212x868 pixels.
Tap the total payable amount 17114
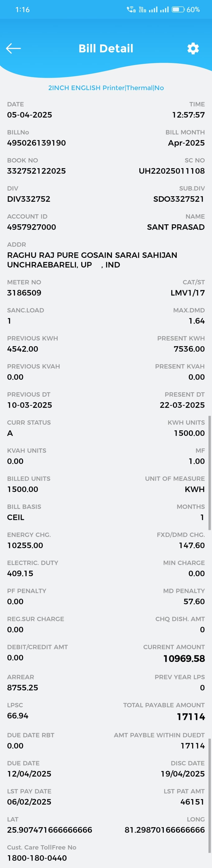click(x=191, y=717)
